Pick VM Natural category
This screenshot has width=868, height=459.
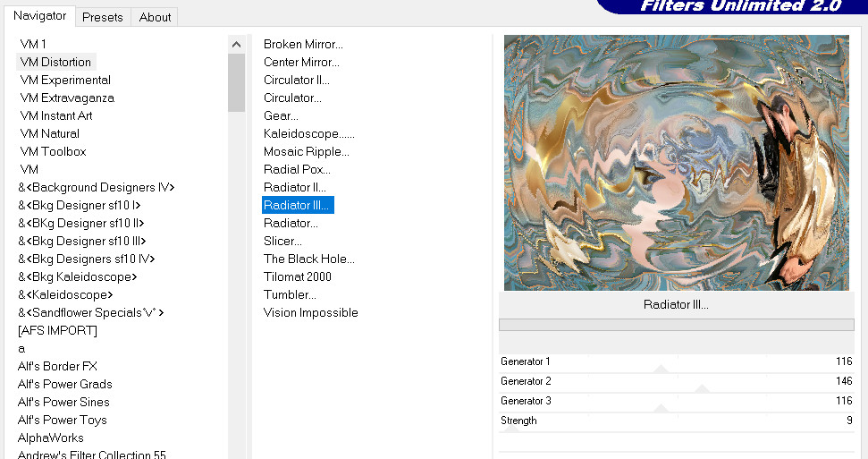tap(50, 133)
